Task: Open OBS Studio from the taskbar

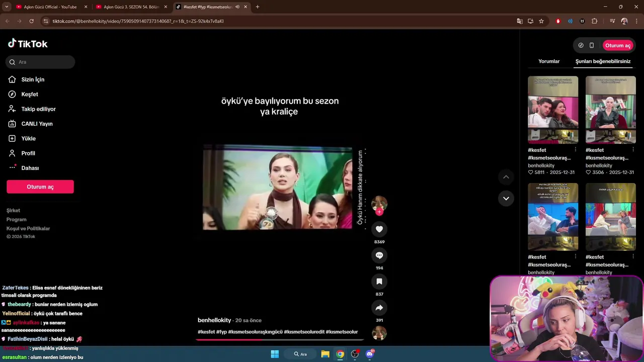Action: click(x=355, y=354)
